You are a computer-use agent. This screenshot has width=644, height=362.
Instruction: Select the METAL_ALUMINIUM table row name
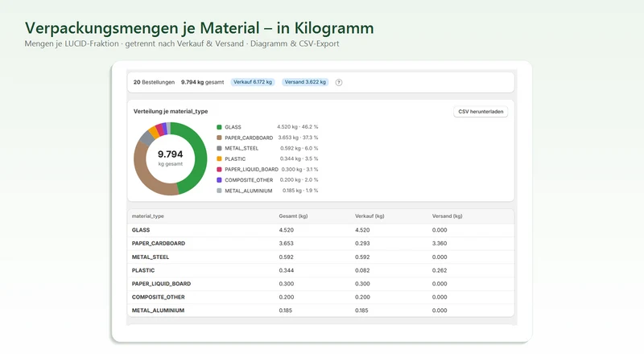click(158, 311)
